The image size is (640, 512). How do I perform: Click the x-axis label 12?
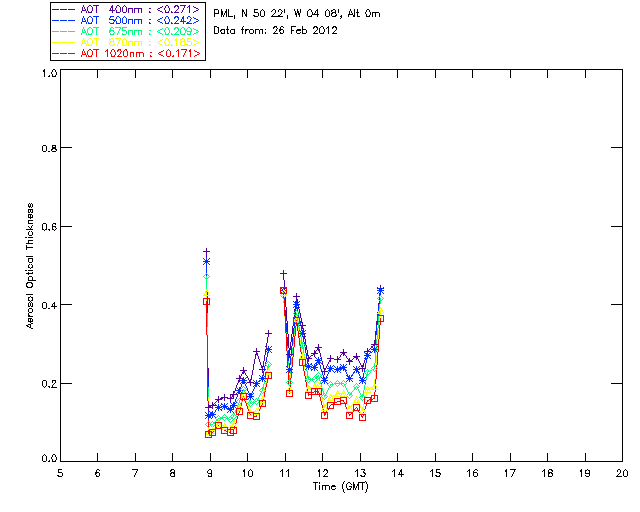322,473
